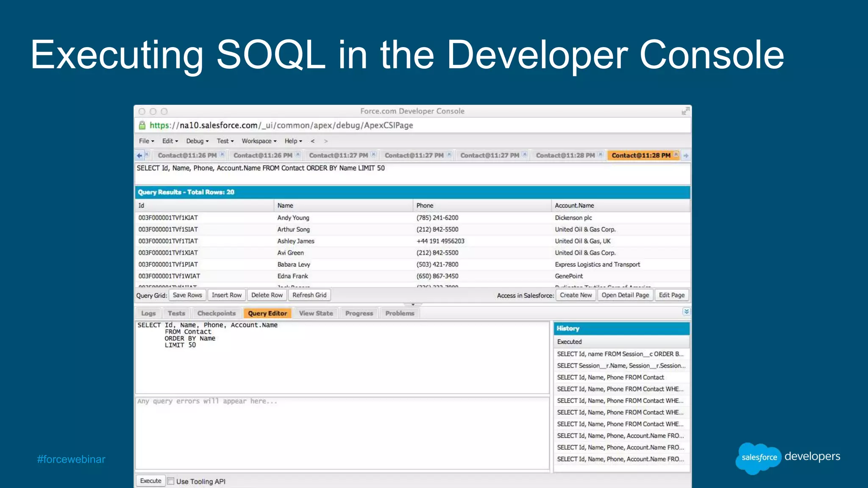This screenshot has height=488, width=868.
Task: Select the 003F000001TVf1WIAT Id cell
Action: [x=169, y=276]
